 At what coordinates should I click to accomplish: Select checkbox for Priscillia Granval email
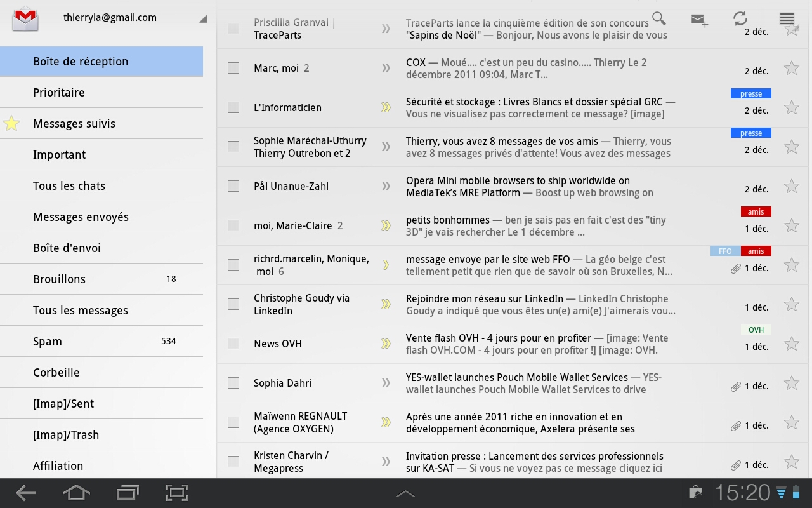(x=233, y=29)
